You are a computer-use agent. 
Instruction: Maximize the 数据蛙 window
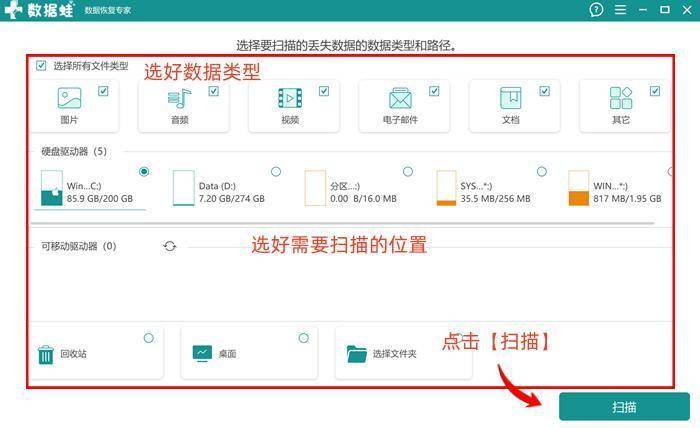pos(665,9)
